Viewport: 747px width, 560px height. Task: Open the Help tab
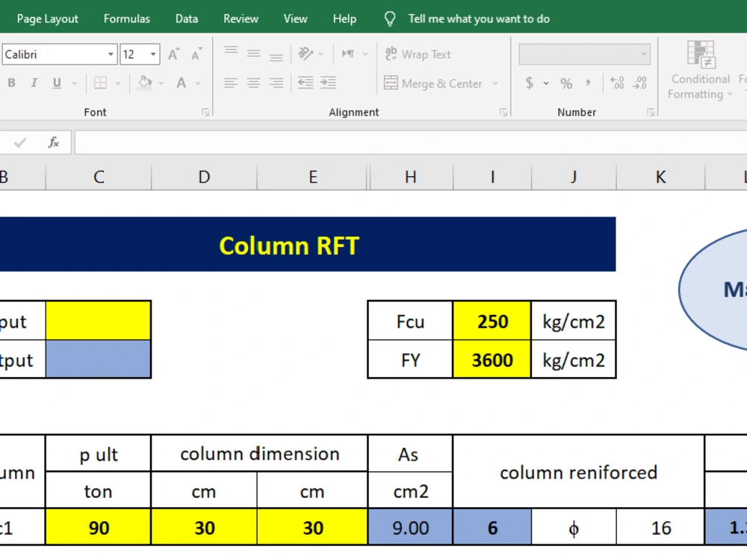[344, 19]
